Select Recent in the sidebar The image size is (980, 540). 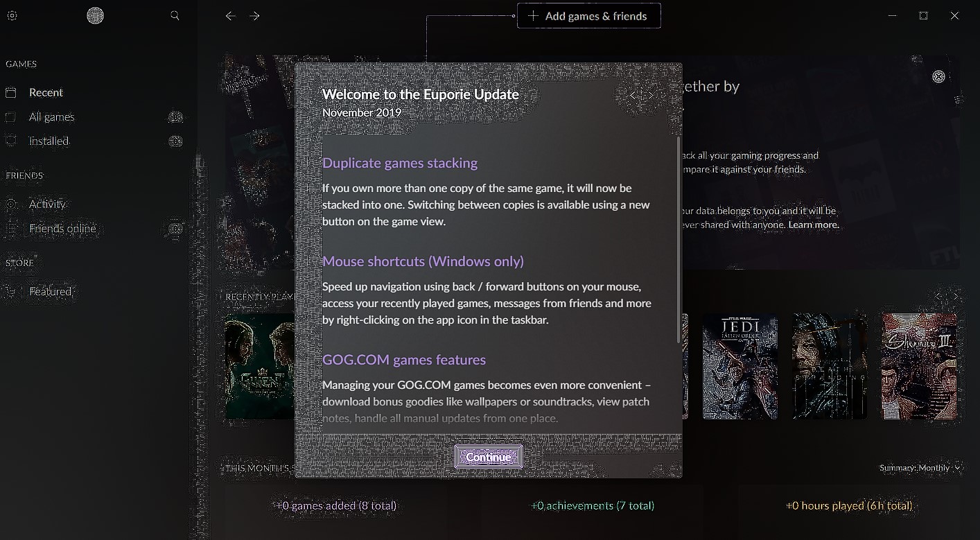[x=46, y=92]
